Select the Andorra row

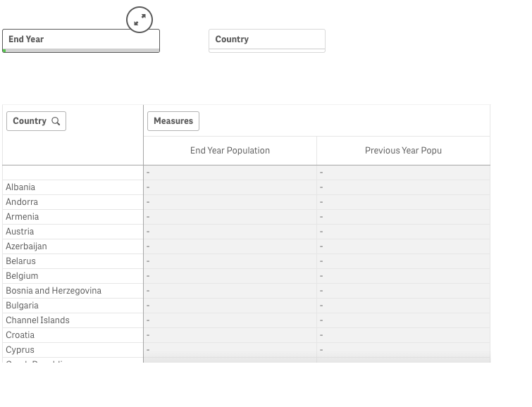pos(22,202)
